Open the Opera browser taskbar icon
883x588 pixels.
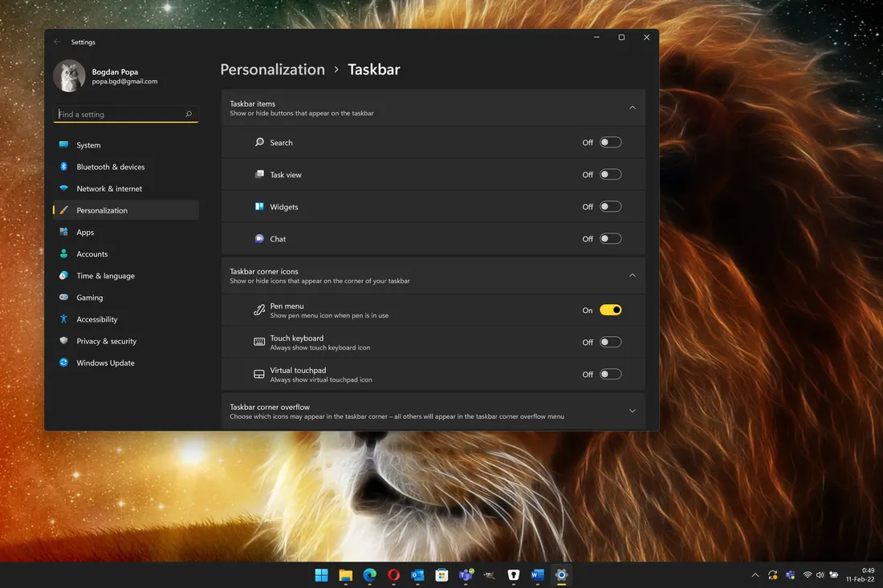coord(393,574)
